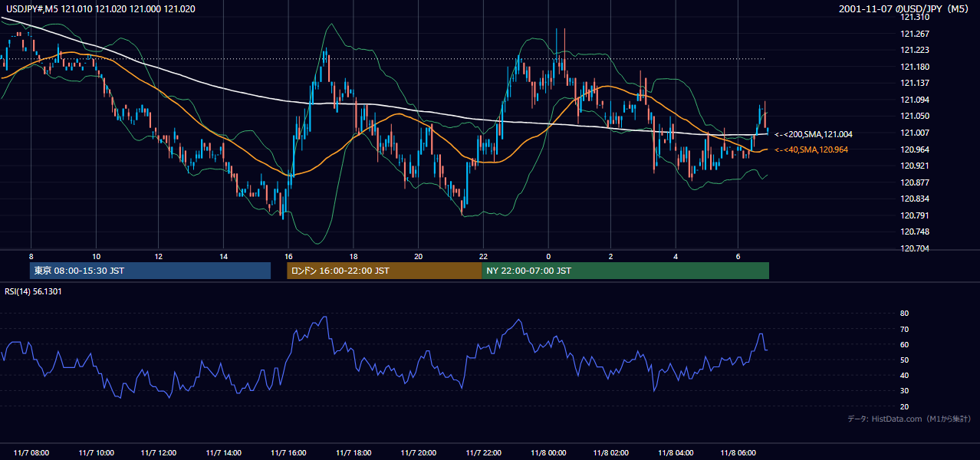Click hour label 0 under price chart
The image size is (980, 460).
point(548,256)
